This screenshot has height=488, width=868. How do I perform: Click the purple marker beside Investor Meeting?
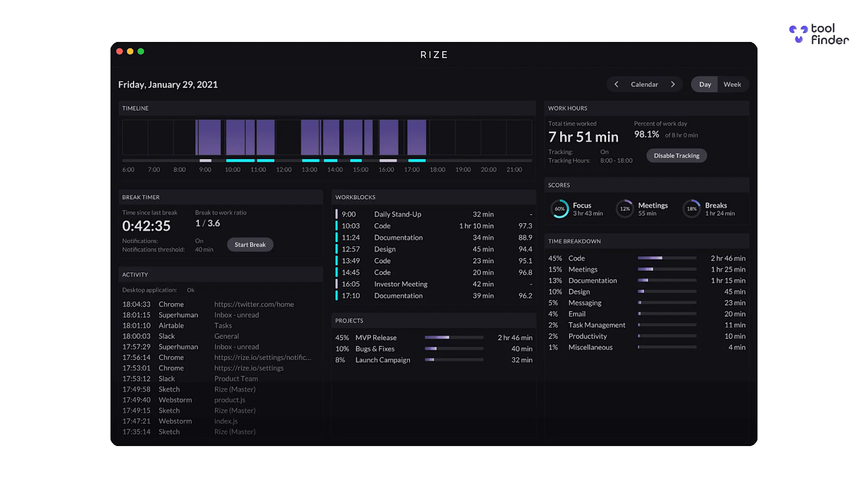tap(337, 284)
